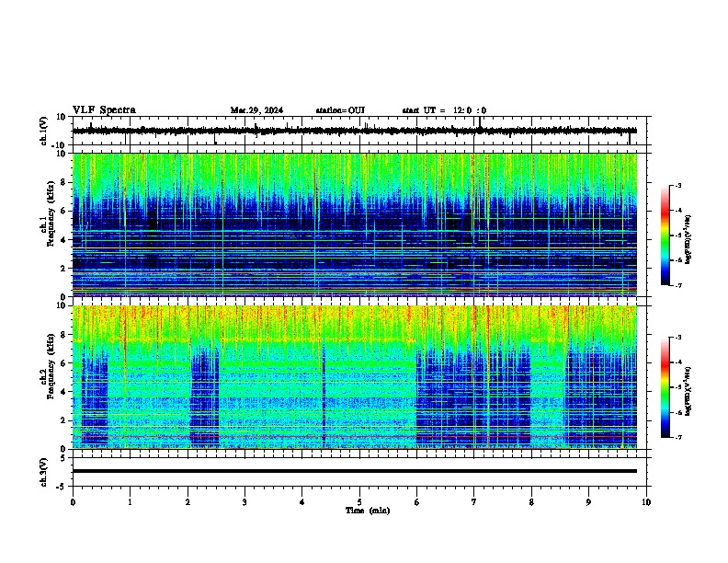Image resolution: width=728 pixels, height=563 pixels.
Task: Click time axis tick label "4"
Action: [x=302, y=502]
